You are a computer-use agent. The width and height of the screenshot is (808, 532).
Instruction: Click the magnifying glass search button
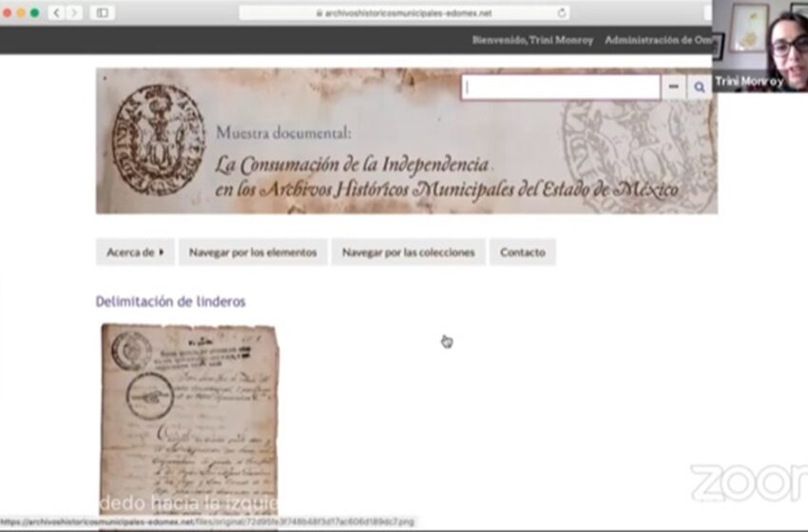[x=699, y=87]
